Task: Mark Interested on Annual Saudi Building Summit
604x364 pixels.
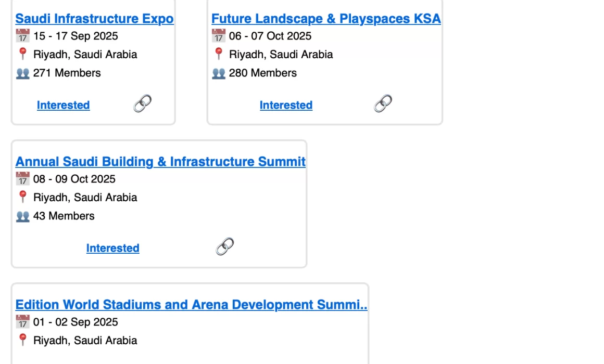Action: coord(112,248)
